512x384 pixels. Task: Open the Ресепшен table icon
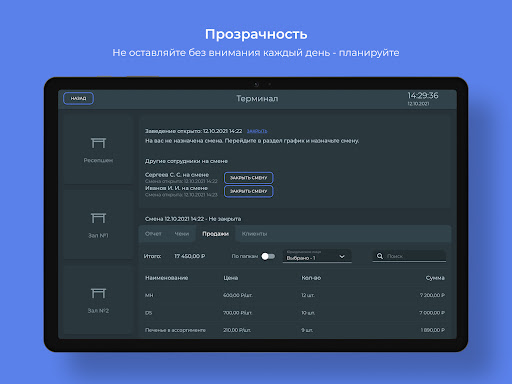(x=98, y=143)
